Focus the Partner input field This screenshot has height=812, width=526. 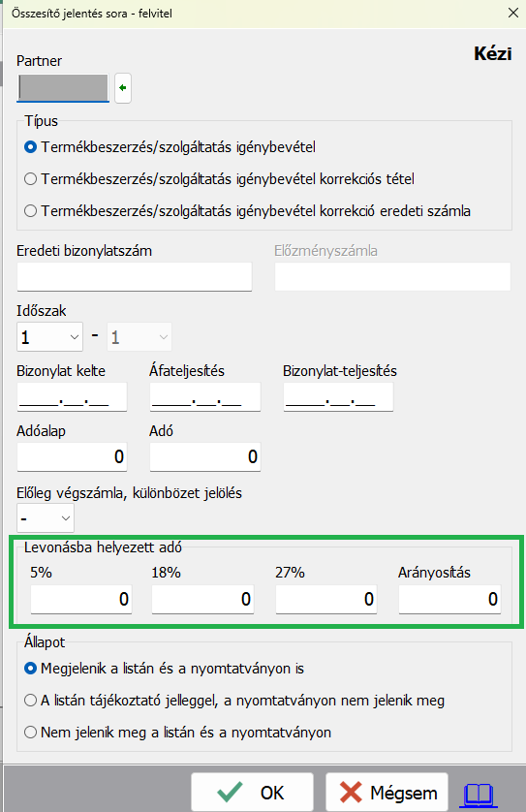63,87
